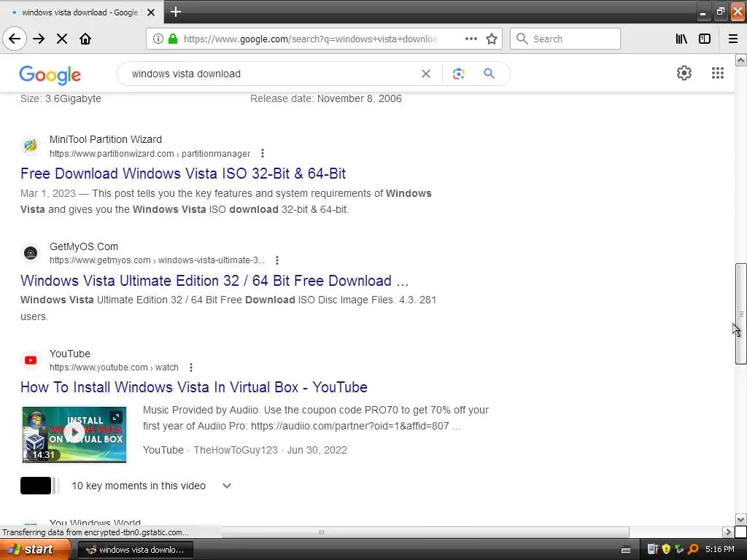The image size is (747, 560).
Task: Open a new browser tab
Action: (x=176, y=12)
